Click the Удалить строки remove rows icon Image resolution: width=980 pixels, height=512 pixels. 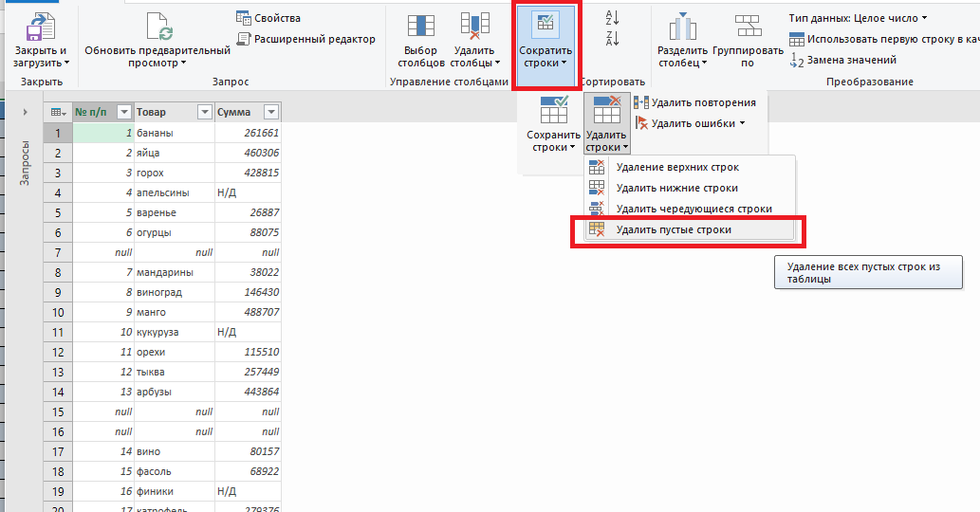pyautogui.click(x=606, y=110)
